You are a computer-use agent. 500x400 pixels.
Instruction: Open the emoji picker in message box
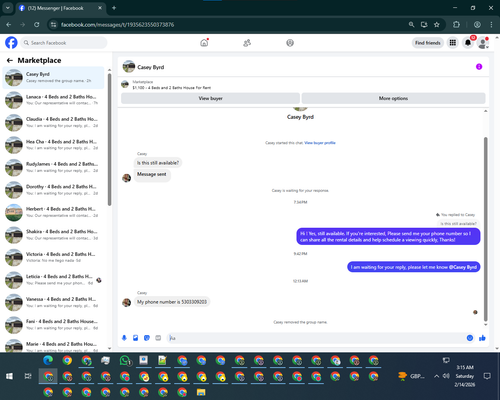pos(470,338)
